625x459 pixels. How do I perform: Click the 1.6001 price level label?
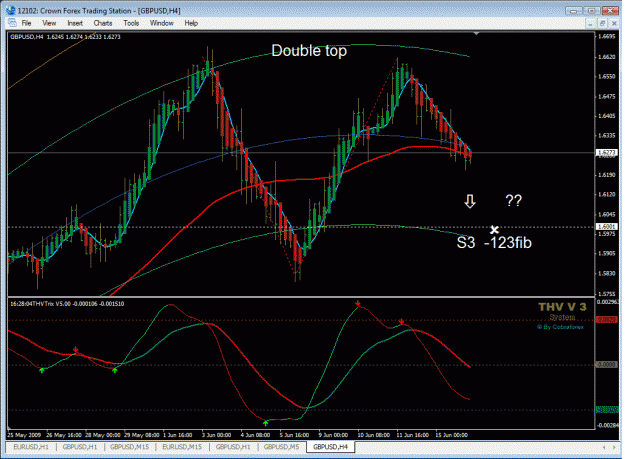click(606, 226)
